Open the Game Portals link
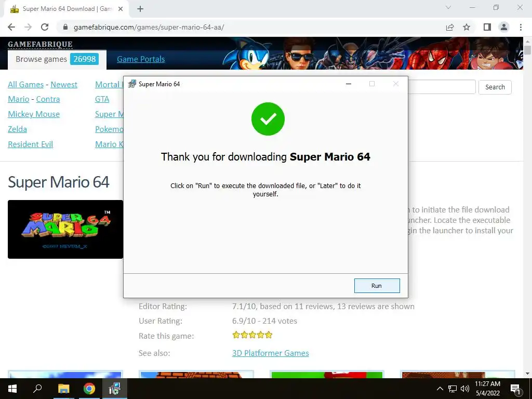 click(x=141, y=59)
